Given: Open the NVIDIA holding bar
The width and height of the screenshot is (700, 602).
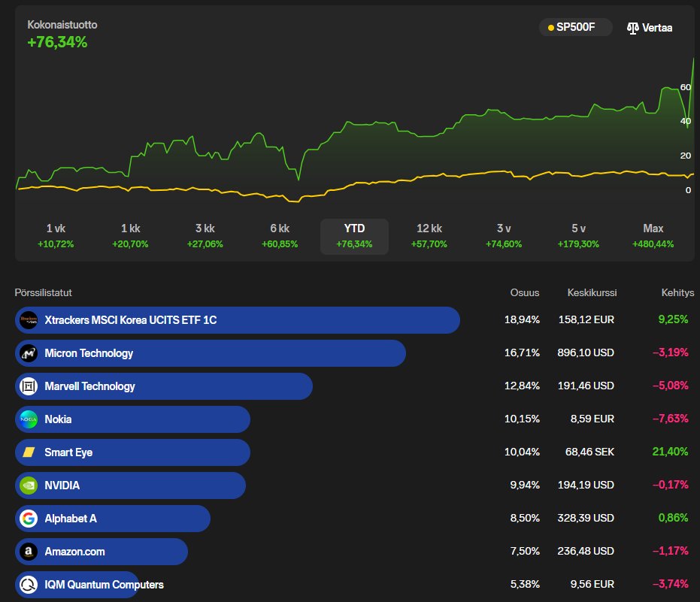Looking at the screenshot, I should click(130, 485).
